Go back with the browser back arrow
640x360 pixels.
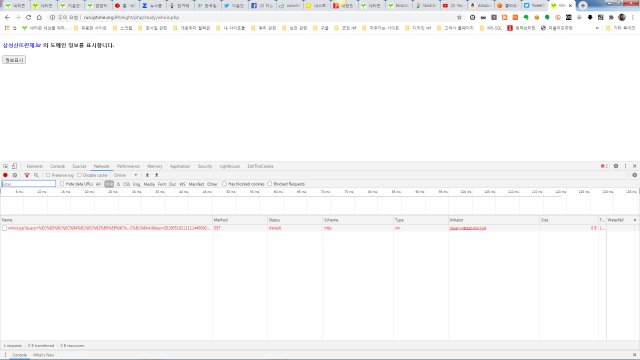(7, 18)
